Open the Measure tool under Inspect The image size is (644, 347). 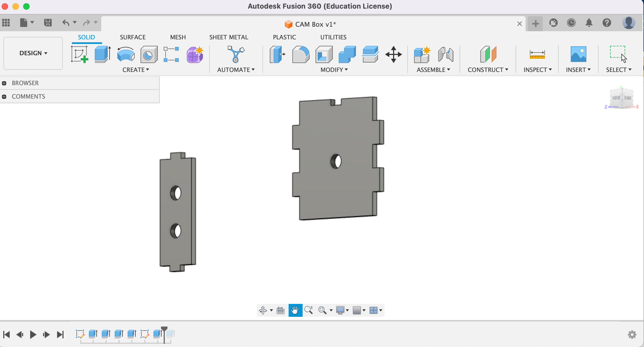pos(537,54)
